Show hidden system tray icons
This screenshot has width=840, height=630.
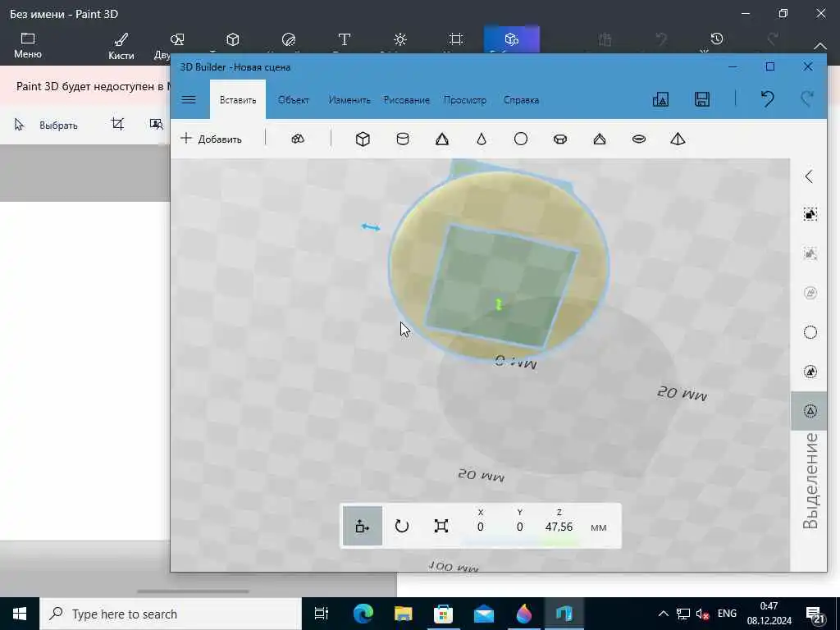663,614
